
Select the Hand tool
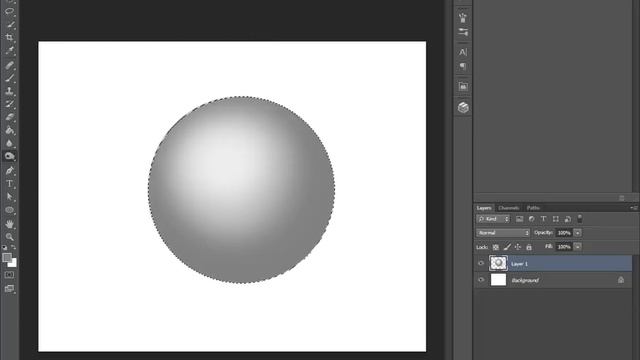9,224
